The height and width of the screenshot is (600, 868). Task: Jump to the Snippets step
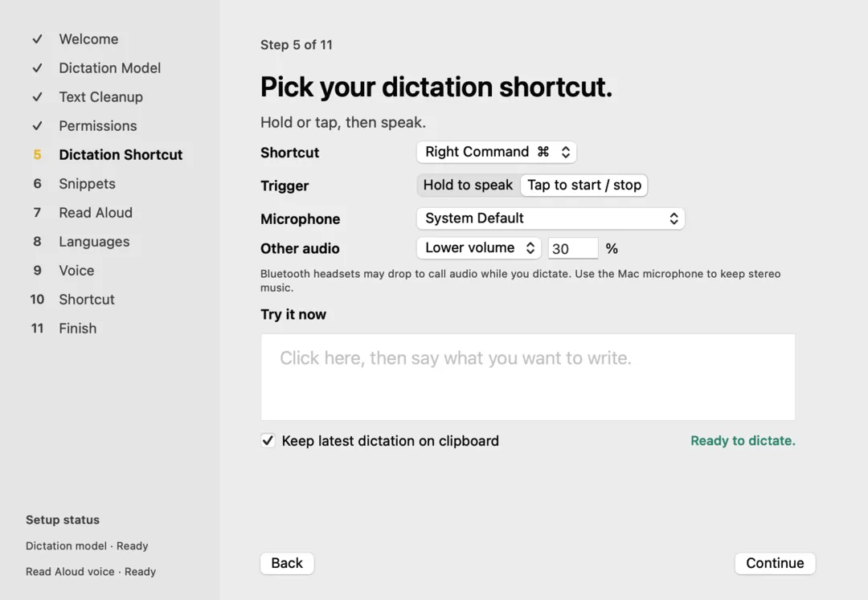point(87,184)
